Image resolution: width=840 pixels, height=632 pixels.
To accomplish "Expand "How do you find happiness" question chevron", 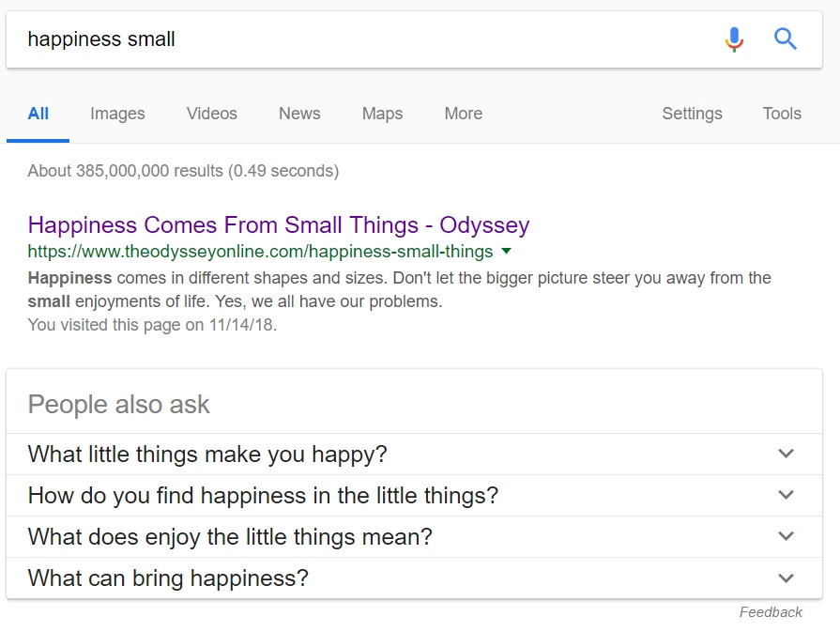I will (x=787, y=496).
